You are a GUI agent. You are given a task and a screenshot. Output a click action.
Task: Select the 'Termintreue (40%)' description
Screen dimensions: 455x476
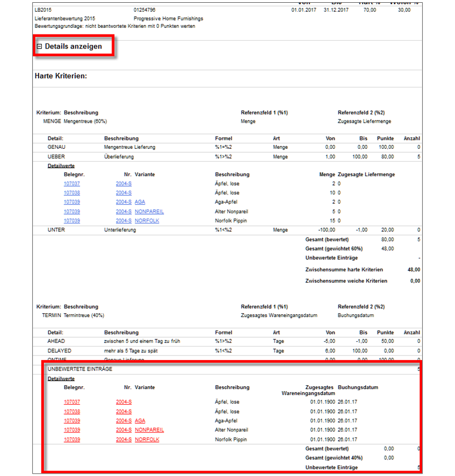point(84,315)
